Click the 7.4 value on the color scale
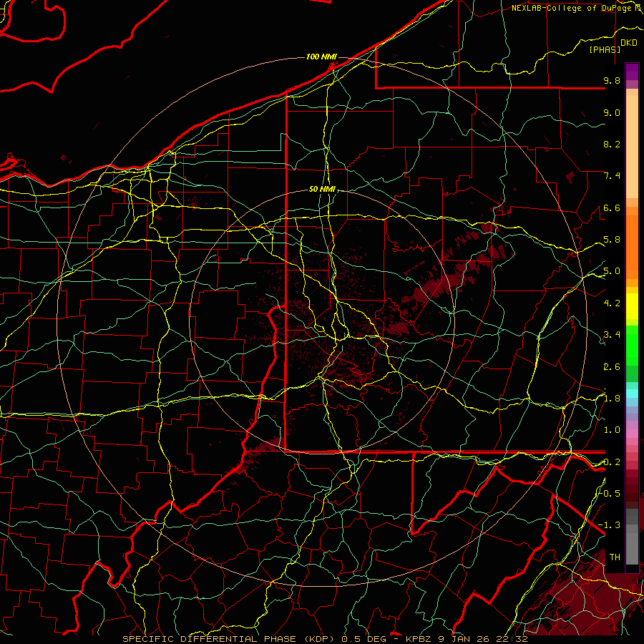This screenshot has height=644, width=644. [x=612, y=176]
